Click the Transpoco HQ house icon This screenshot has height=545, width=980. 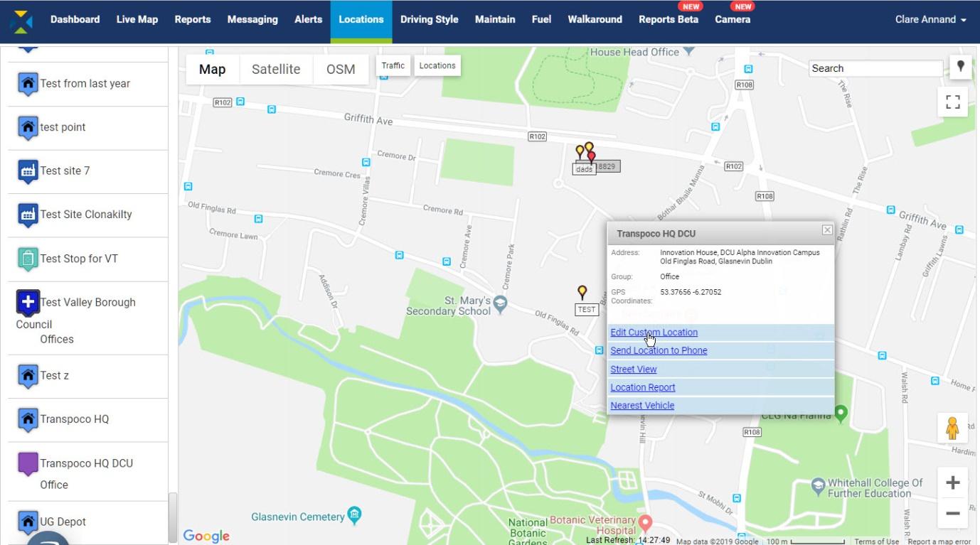28,420
